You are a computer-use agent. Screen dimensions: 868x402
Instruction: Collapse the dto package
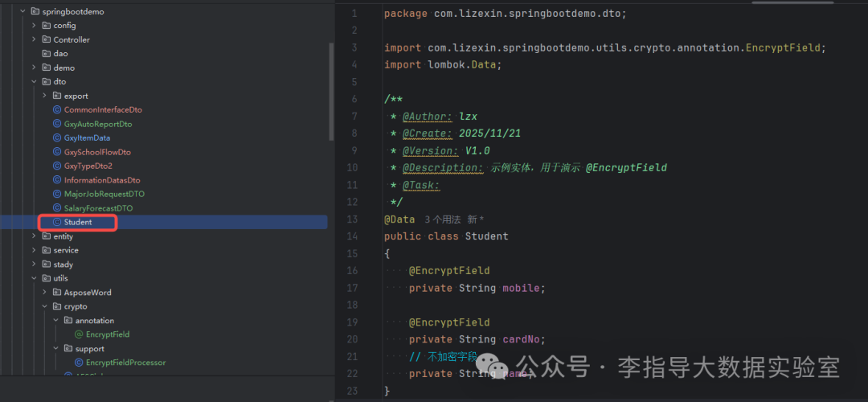[x=34, y=81]
